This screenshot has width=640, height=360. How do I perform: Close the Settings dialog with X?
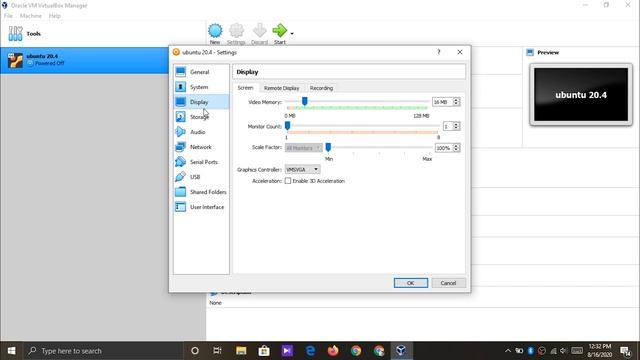coord(460,52)
